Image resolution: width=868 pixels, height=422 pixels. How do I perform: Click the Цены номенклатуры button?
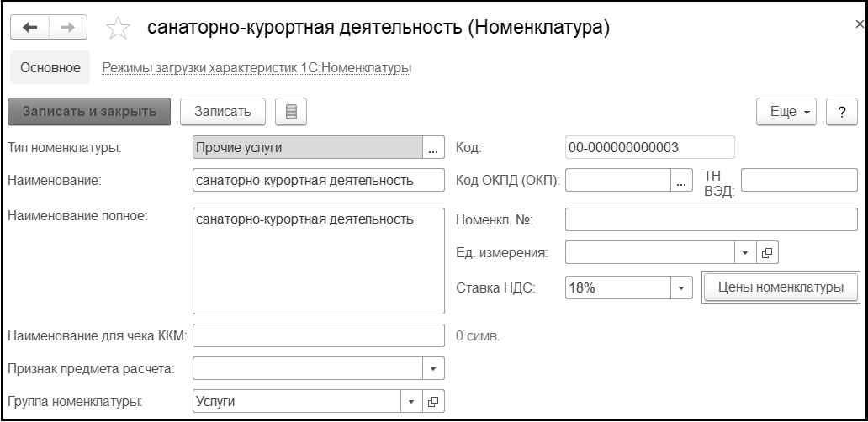tap(780, 287)
